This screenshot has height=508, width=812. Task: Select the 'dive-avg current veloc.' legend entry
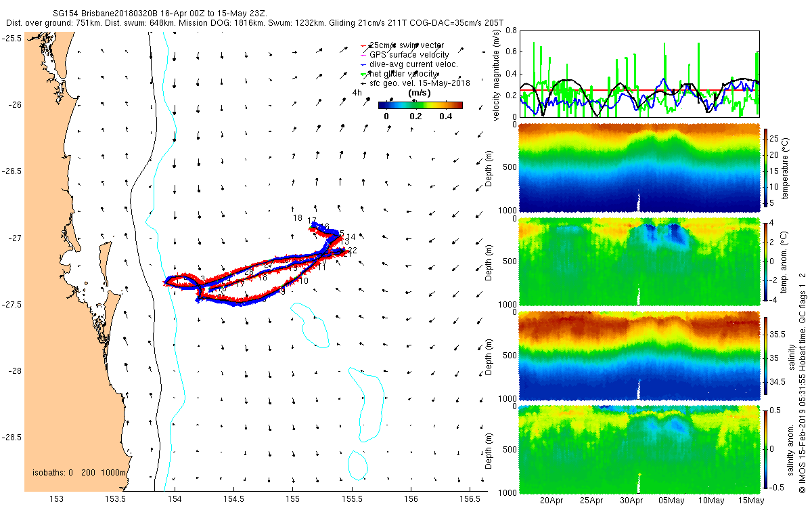[x=410, y=64]
